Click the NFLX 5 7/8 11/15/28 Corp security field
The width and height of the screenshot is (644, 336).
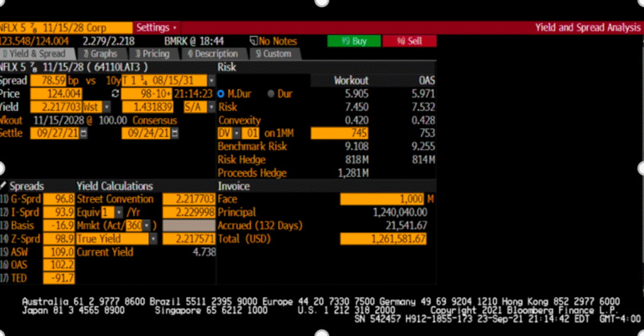coord(66,28)
